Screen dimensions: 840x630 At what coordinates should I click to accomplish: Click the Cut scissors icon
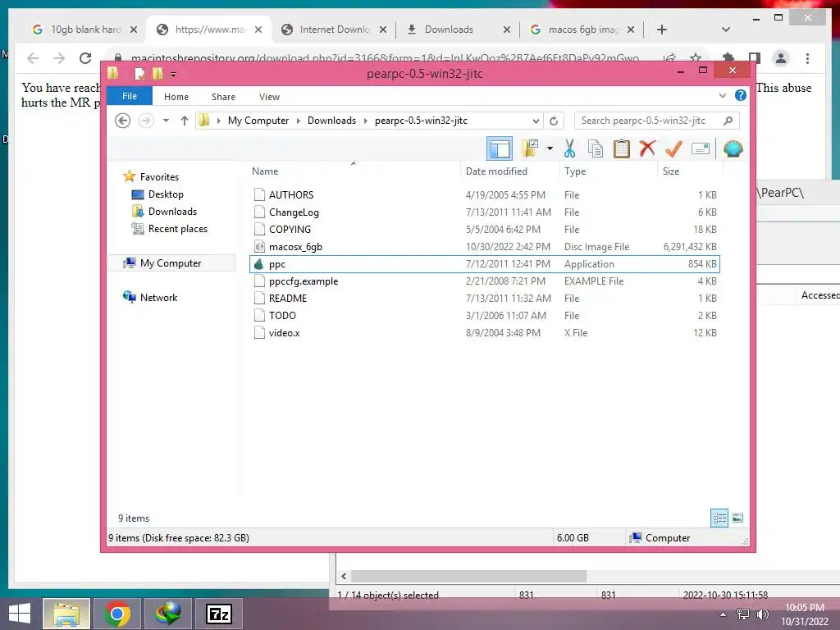pos(569,148)
